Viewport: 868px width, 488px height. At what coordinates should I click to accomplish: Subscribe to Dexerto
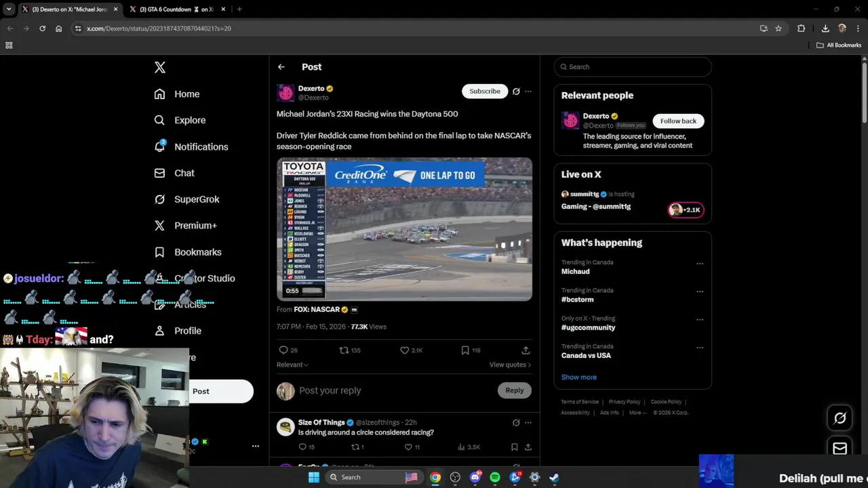pos(485,91)
